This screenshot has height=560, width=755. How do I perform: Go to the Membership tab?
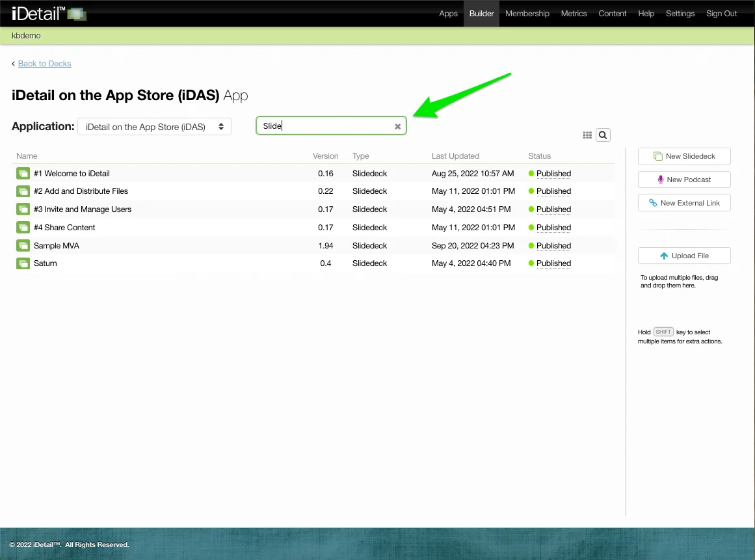(x=527, y=14)
